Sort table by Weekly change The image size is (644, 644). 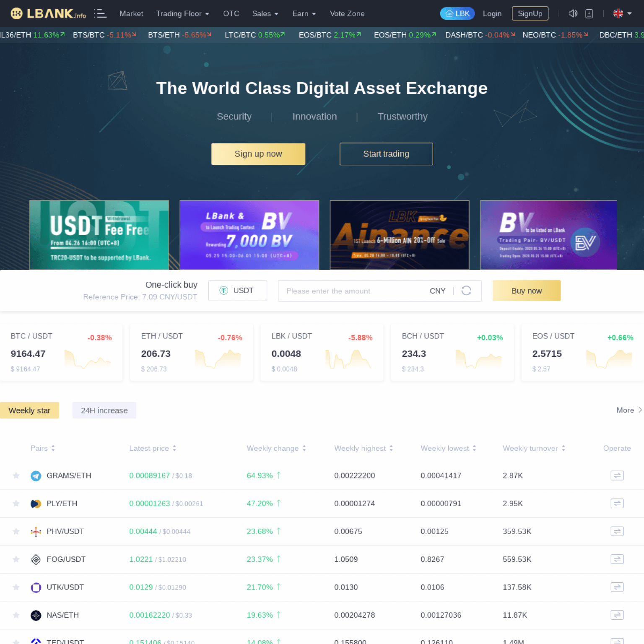[x=276, y=448]
